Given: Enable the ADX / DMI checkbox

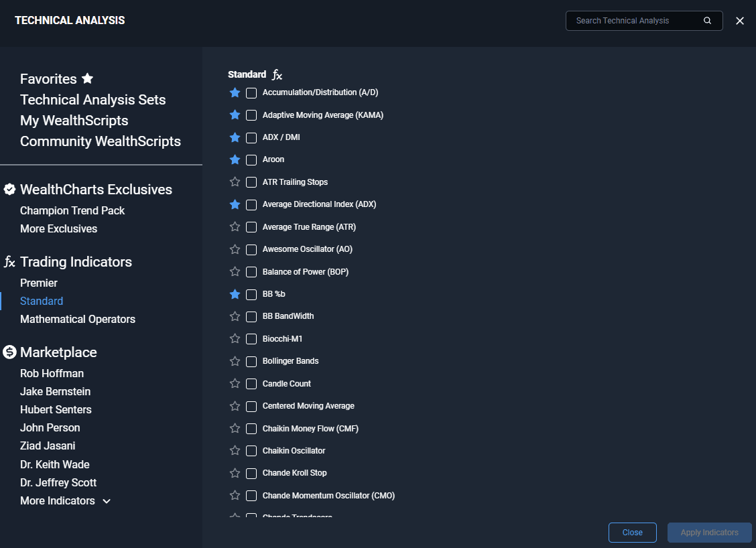Looking at the screenshot, I should coord(251,138).
